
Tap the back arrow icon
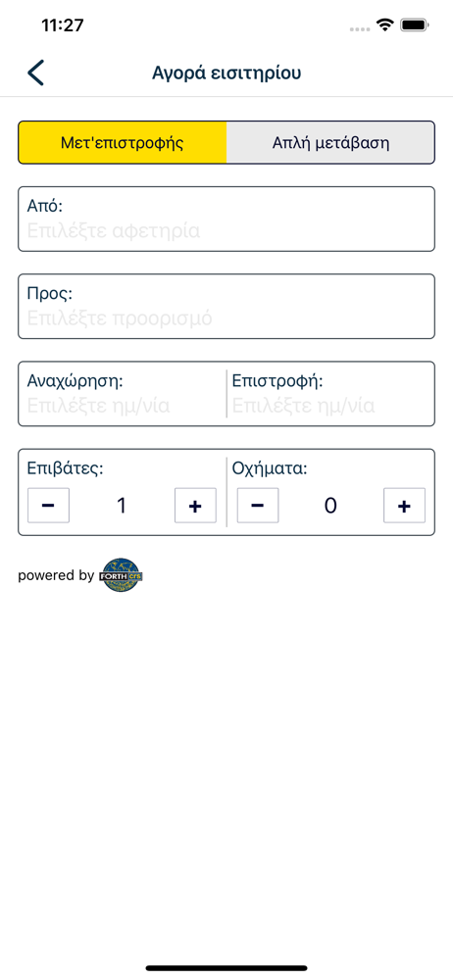click(x=35, y=73)
